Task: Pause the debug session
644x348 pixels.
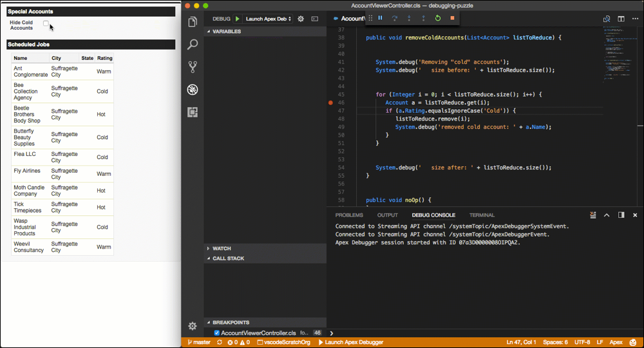Action: [381, 18]
